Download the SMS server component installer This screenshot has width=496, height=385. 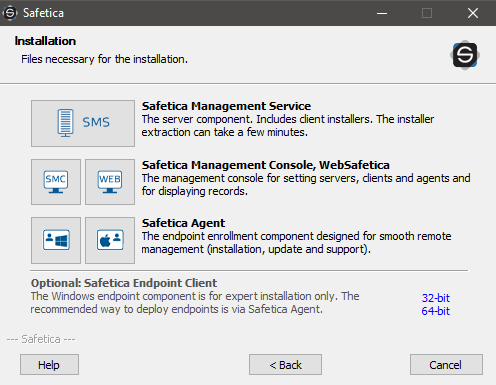[x=83, y=123]
